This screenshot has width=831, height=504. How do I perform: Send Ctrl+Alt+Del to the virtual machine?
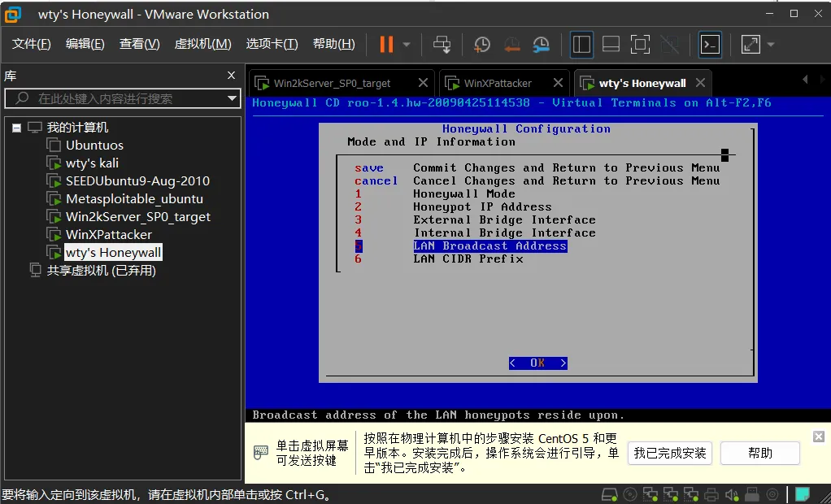[442, 44]
